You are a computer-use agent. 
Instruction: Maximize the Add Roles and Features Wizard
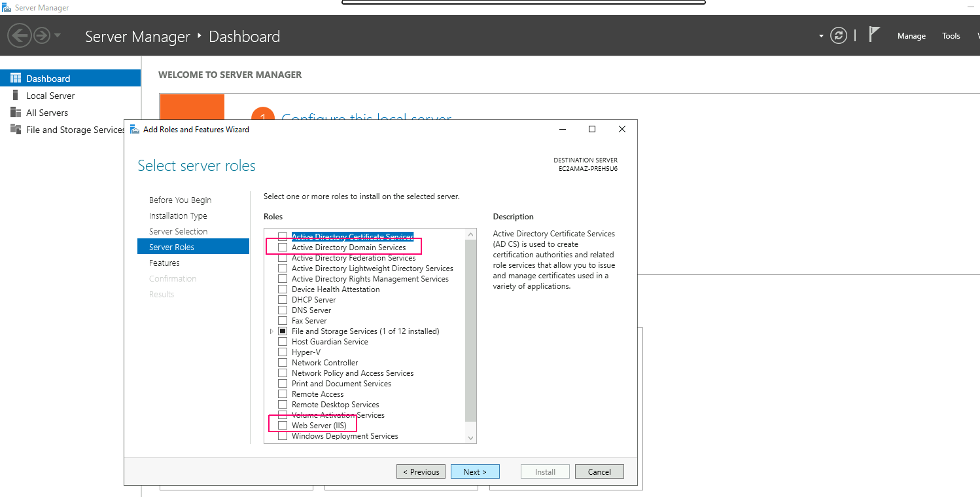592,129
